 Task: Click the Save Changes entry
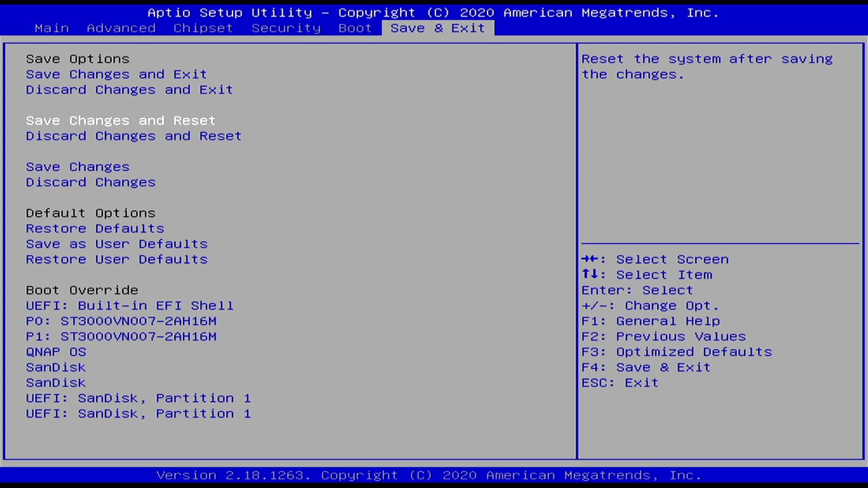point(77,167)
